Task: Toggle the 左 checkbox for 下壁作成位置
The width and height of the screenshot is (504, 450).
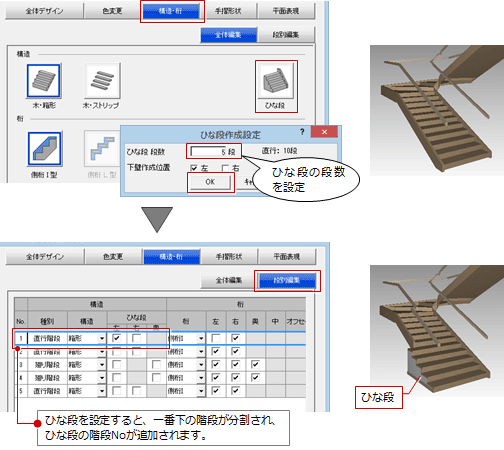Action: tap(194, 168)
